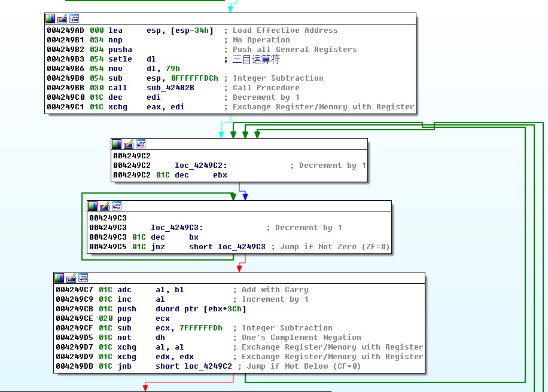
Task: Open node color picker on the loc_4249C2 block
Action: pos(117,144)
